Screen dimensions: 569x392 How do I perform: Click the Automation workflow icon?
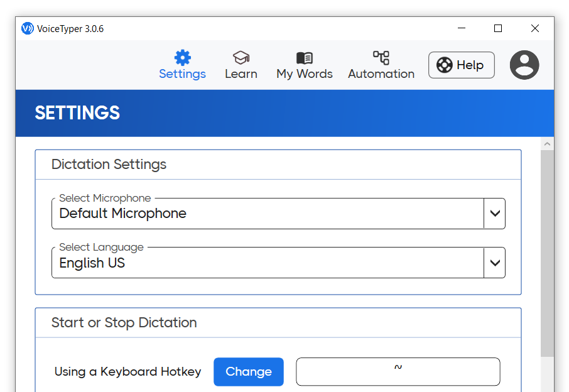click(x=381, y=56)
